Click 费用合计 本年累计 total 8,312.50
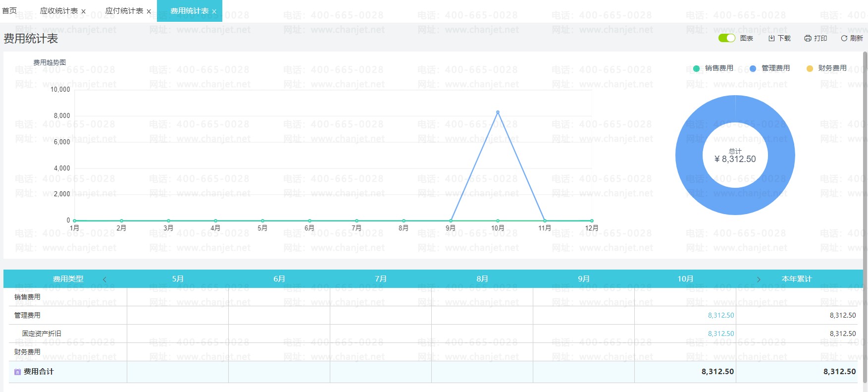868x392 pixels. coord(840,372)
